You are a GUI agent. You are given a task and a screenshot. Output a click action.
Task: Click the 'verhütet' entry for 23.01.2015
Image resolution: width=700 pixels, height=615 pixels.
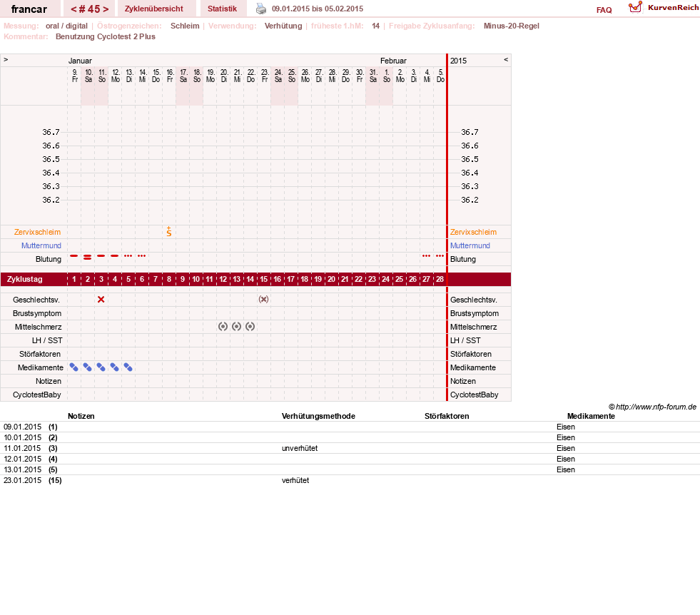(295, 480)
